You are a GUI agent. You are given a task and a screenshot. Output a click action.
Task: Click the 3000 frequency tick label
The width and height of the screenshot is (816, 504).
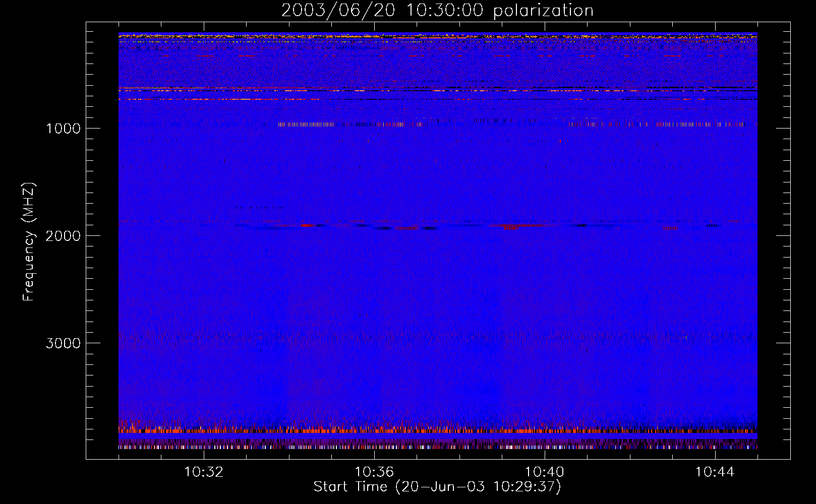pyautogui.click(x=63, y=343)
